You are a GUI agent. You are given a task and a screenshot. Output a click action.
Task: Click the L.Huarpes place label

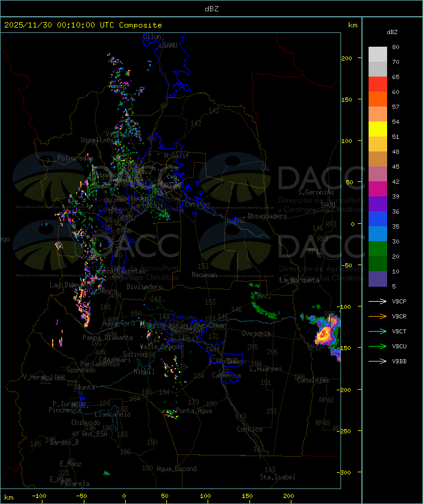[x=266, y=369]
